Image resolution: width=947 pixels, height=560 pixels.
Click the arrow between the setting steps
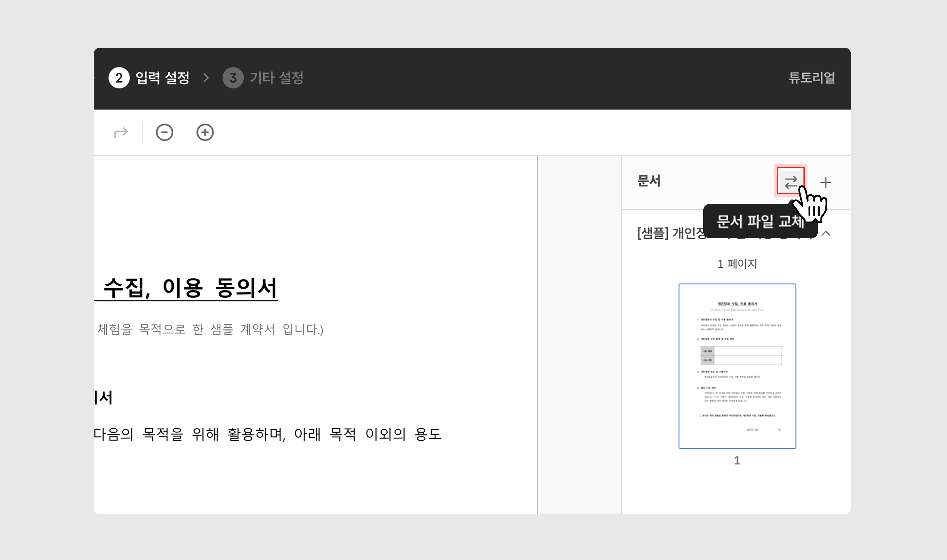click(x=206, y=78)
